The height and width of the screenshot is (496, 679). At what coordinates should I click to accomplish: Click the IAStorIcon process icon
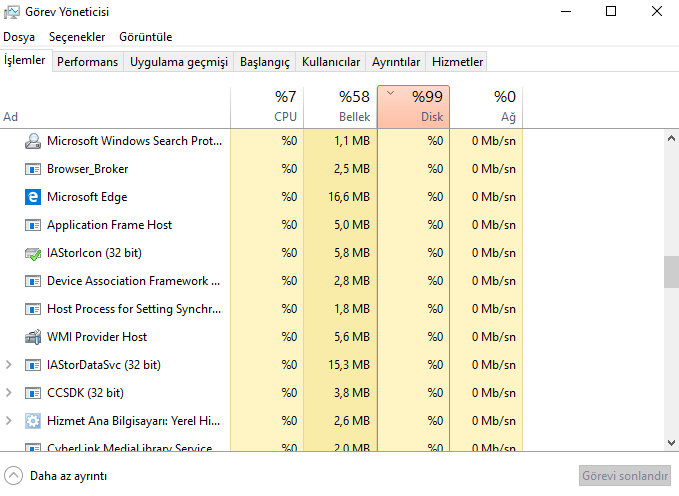tap(33, 253)
